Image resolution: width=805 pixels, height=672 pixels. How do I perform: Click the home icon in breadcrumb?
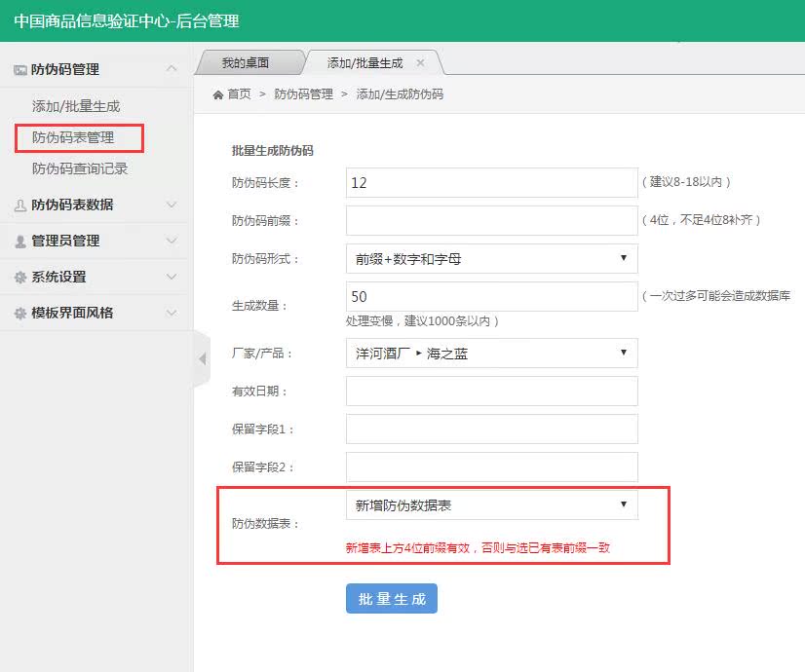tap(218, 94)
